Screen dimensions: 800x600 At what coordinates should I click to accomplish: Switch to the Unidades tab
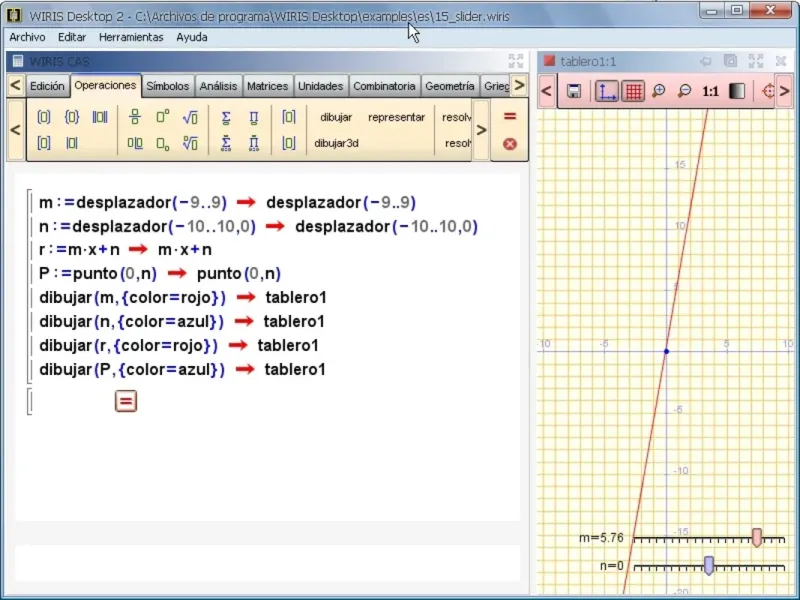click(x=320, y=86)
